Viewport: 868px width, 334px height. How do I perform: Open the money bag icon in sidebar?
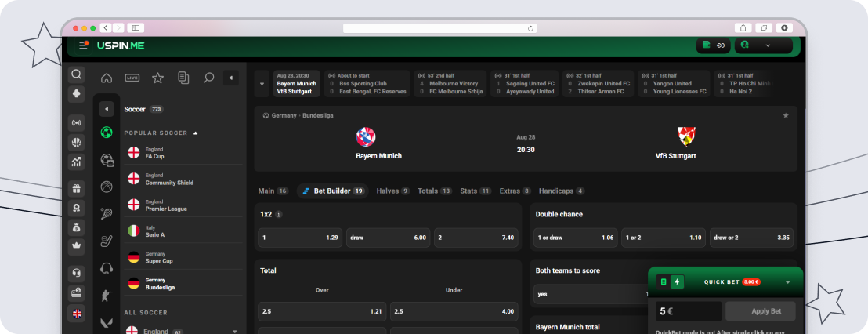(77, 227)
